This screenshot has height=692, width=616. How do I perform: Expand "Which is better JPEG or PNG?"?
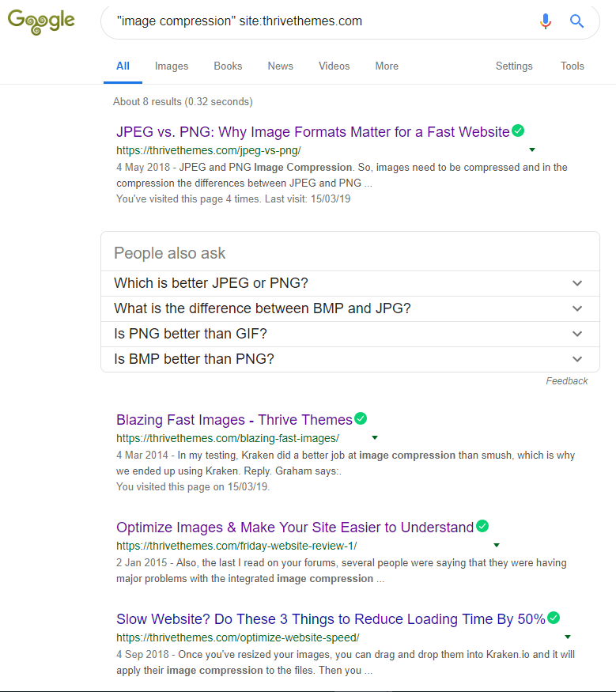[577, 283]
